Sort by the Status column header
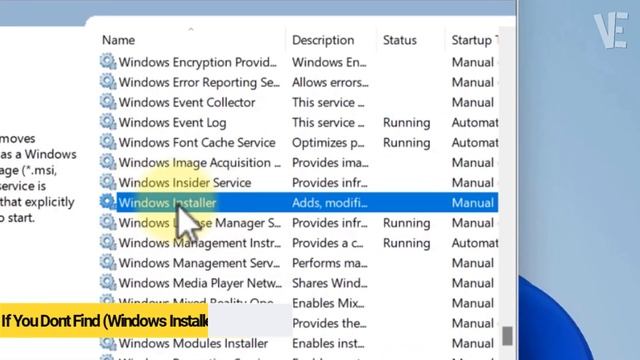The height and width of the screenshot is (360, 640). coord(400,40)
